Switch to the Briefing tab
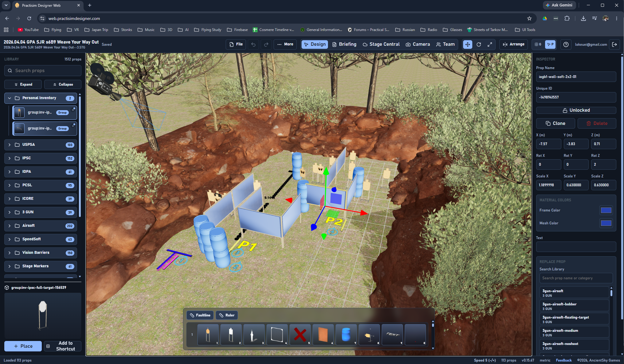 [344, 45]
